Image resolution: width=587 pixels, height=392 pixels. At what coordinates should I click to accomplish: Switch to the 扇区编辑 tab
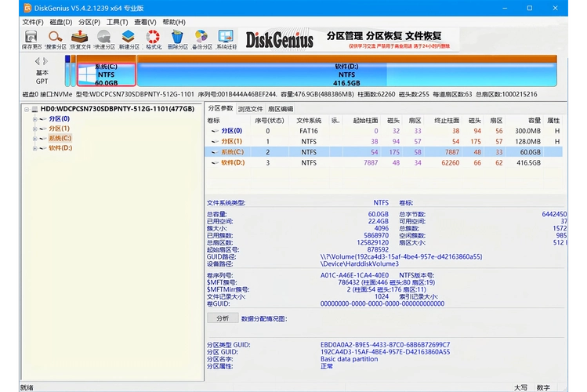tap(281, 108)
